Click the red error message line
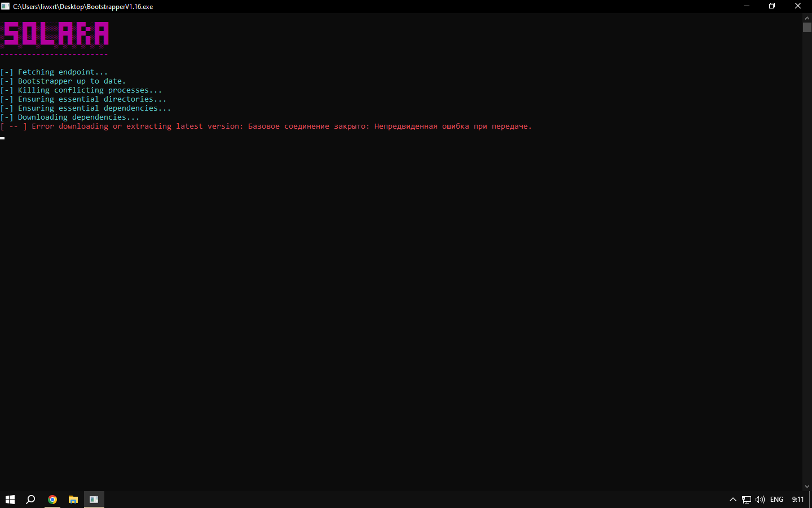This screenshot has height=508, width=812. pyautogui.click(x=266, y=126)
